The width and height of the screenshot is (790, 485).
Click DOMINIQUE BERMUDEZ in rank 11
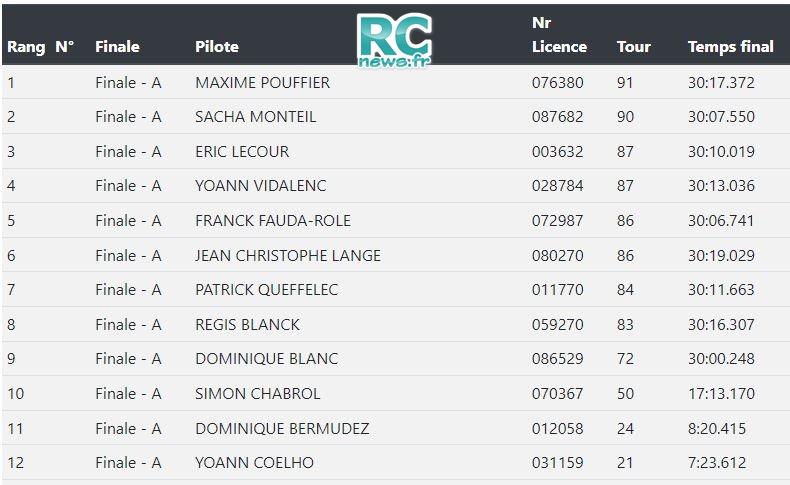point(282,429)
